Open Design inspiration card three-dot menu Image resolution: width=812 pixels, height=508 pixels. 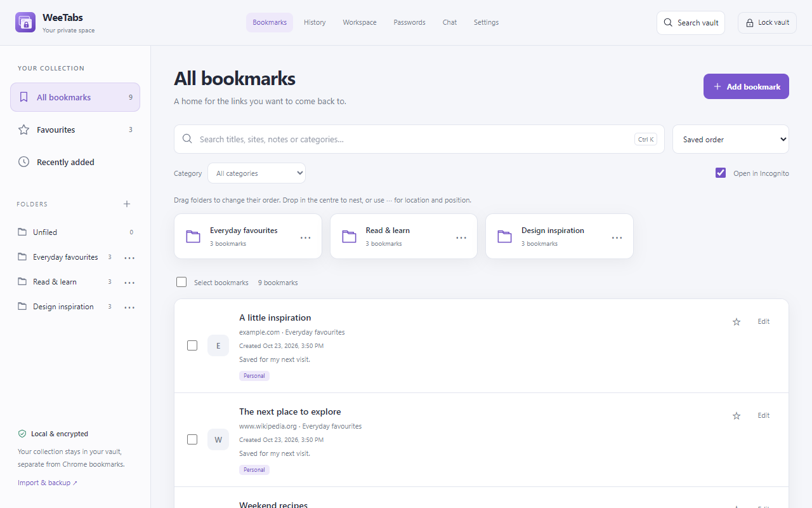617,237
